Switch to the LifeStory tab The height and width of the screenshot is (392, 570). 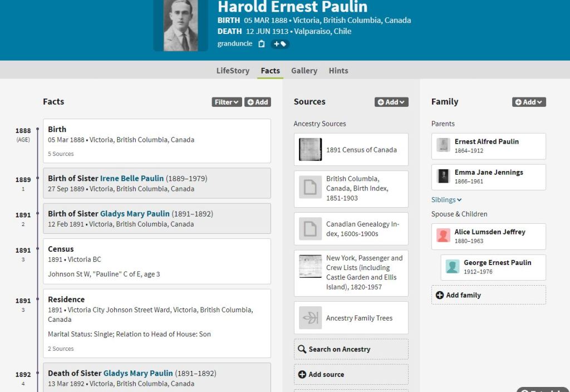(233, 71)
